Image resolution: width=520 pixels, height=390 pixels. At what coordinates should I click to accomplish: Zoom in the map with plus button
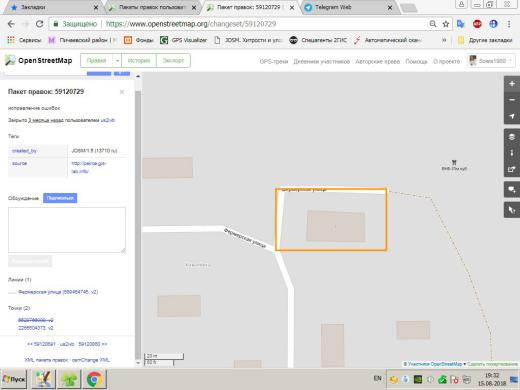click(x=512, y=84)
